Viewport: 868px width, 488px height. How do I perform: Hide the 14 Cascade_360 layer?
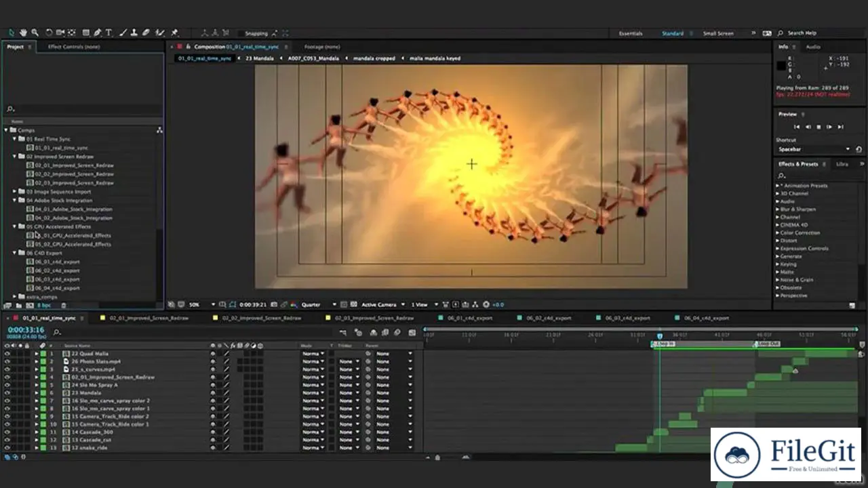pos(7,432)
